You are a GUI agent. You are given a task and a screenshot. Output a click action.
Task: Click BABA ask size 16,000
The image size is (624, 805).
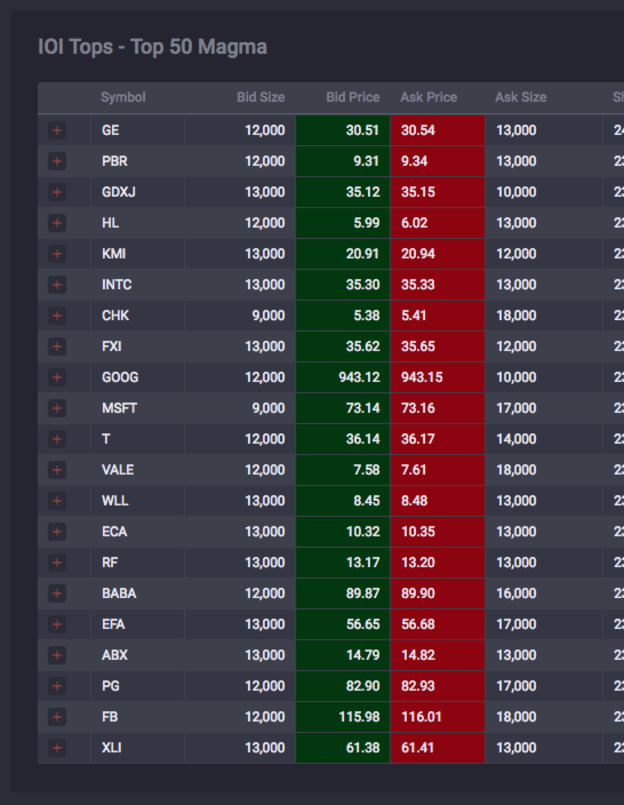[x=543, y=593]
